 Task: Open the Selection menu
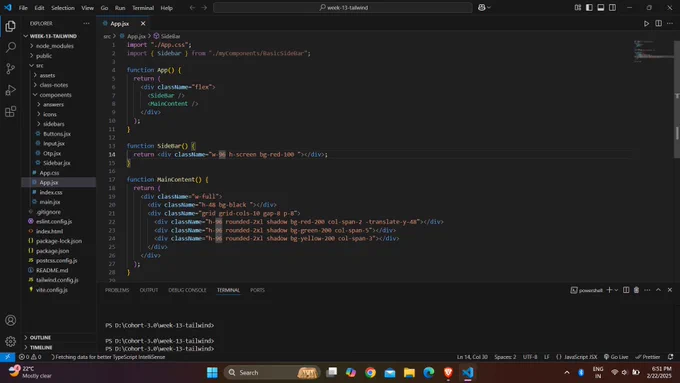click(63, 8)
